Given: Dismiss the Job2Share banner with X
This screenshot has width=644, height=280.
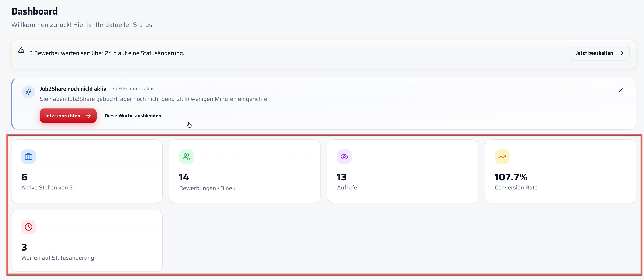Looking at the screenshot, I should click(x=621, y=90).
